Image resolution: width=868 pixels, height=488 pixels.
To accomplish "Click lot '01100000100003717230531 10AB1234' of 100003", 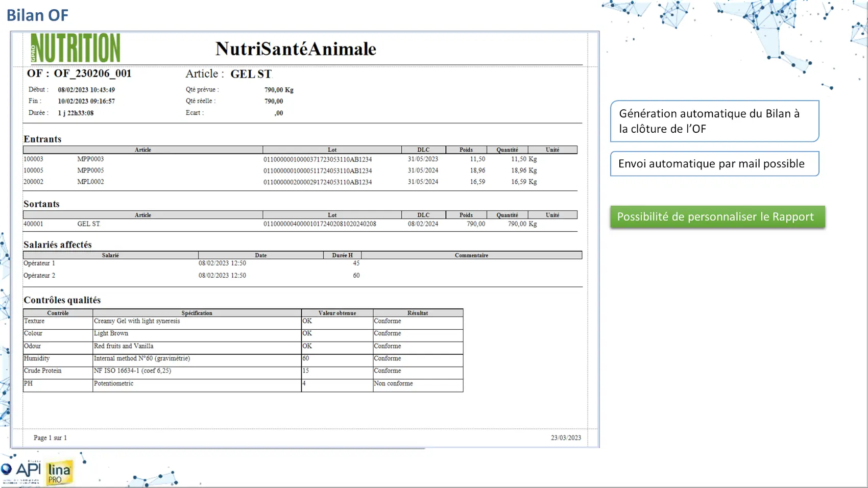I will (x=318, y=159).
